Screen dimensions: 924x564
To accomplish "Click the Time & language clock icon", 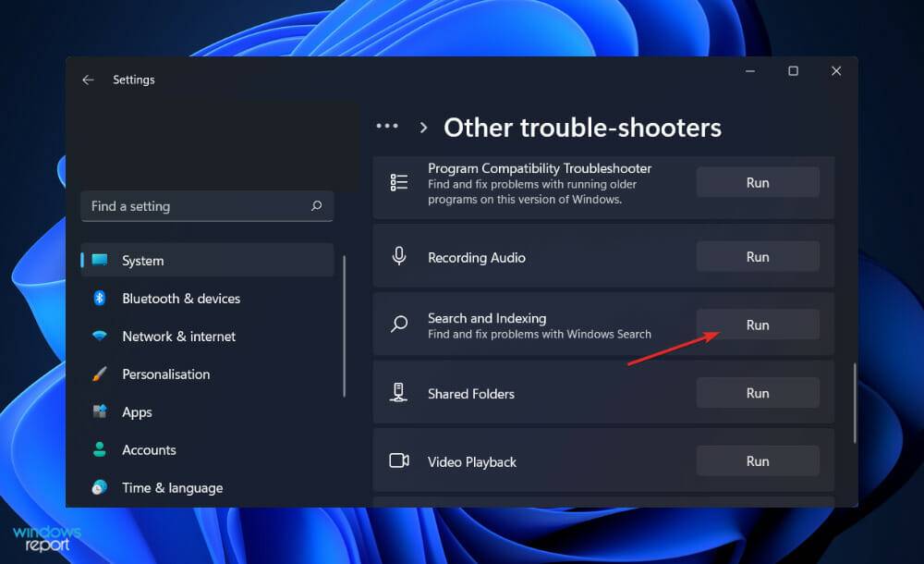I will tap(102, 487).
